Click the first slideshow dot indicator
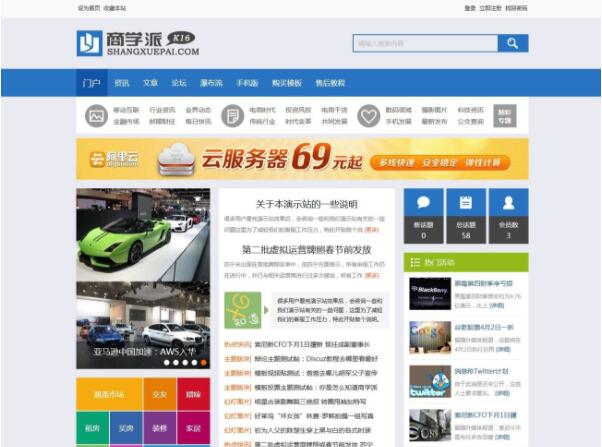Image resolution: width=602 pixels, height=447 pixels. point(167,362)
